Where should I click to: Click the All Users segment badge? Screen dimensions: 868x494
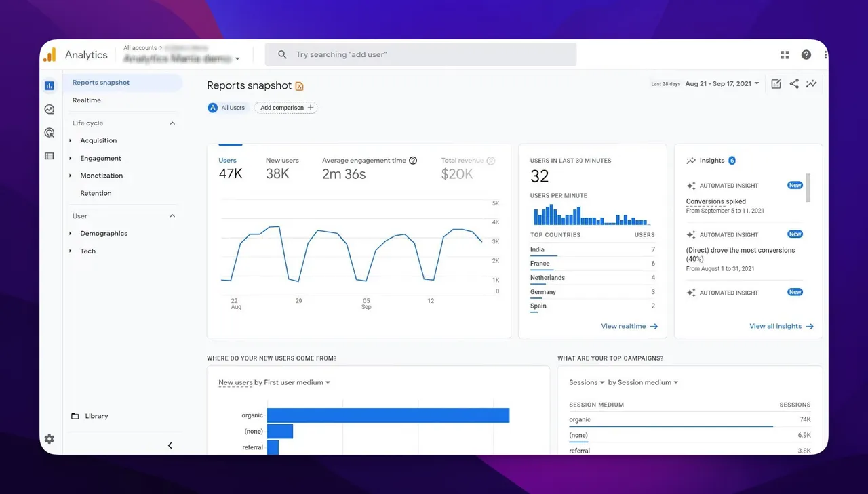(227, 108)
